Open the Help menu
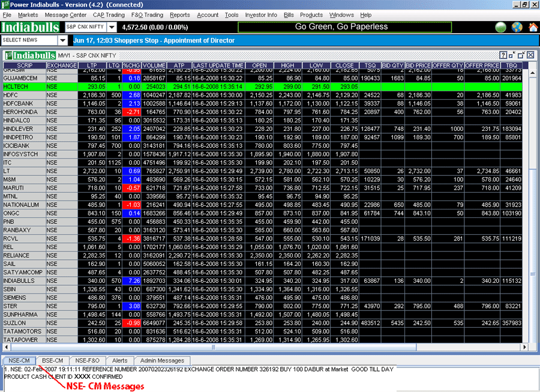The image size is (540, 392). click(366, 15)
